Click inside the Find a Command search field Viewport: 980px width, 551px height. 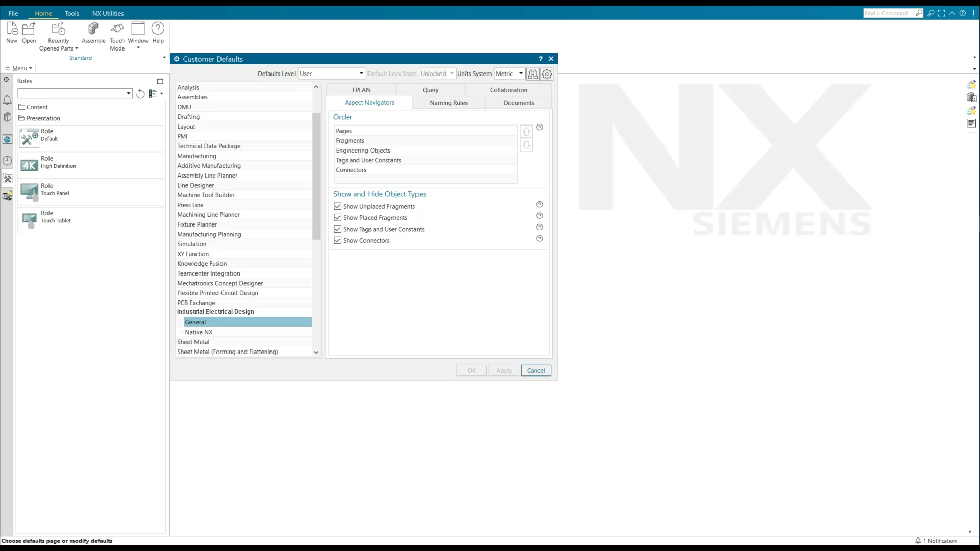coord(888,13)
